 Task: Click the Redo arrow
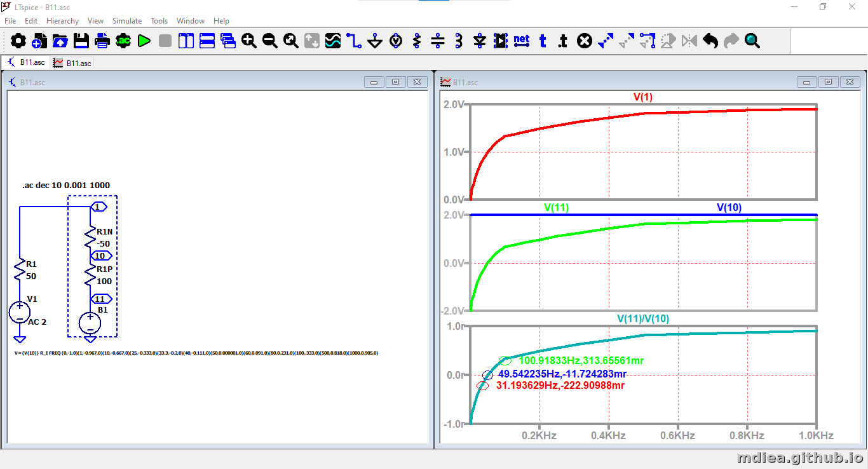click(x=731, y=41)
